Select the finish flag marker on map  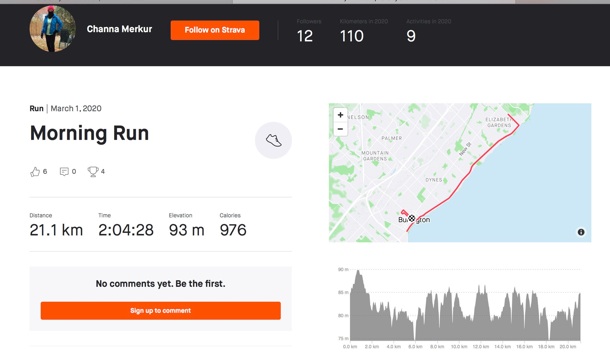(412, 218)
